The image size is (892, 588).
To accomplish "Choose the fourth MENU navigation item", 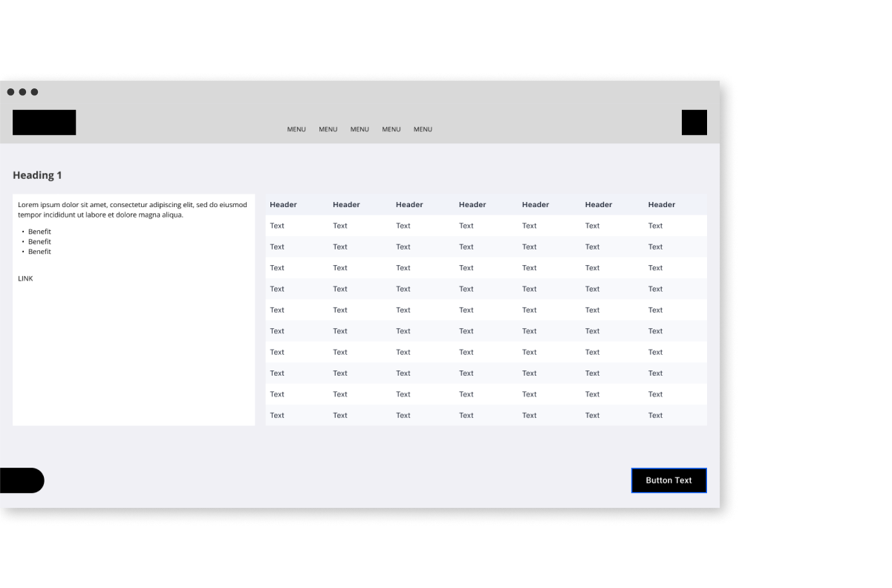I will click(391, 129).
